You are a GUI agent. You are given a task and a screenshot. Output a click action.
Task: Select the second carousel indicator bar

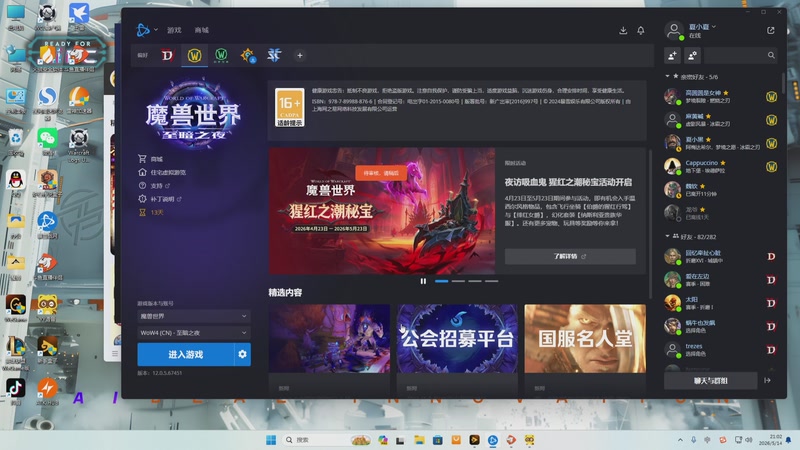[458, 281]
